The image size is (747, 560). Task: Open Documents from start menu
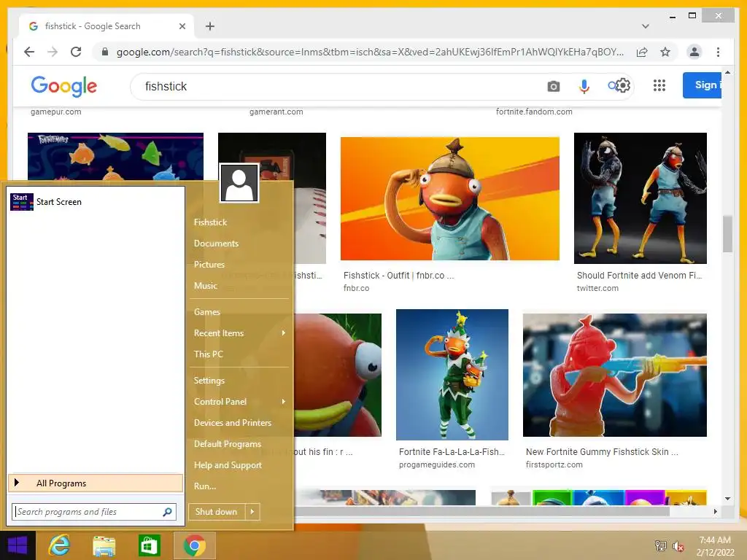coord(216,244)
